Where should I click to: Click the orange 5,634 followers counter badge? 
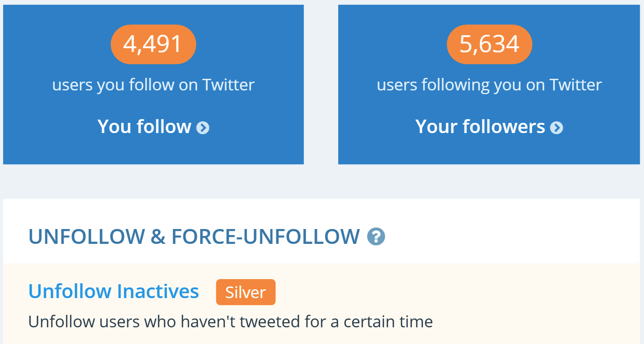[x=489, y=44]
